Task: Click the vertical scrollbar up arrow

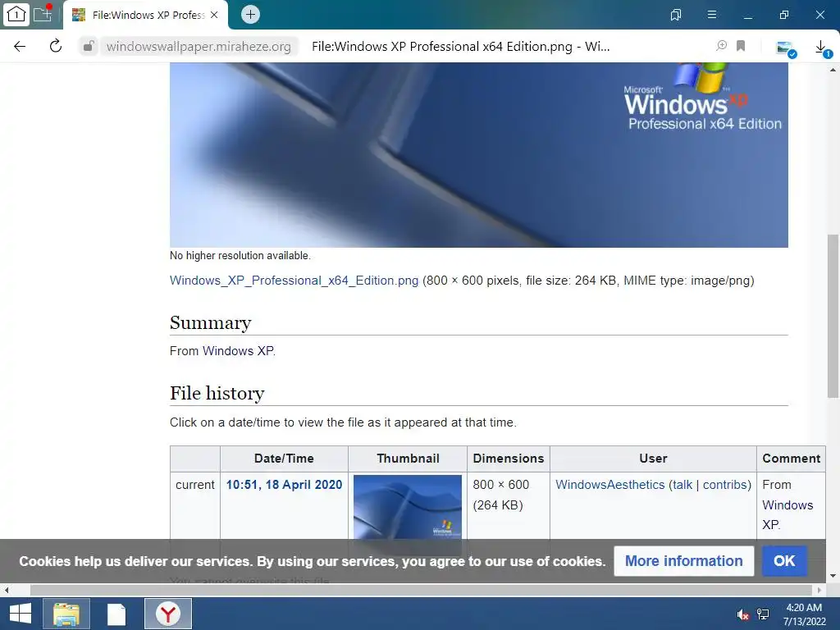Action: 833,70
